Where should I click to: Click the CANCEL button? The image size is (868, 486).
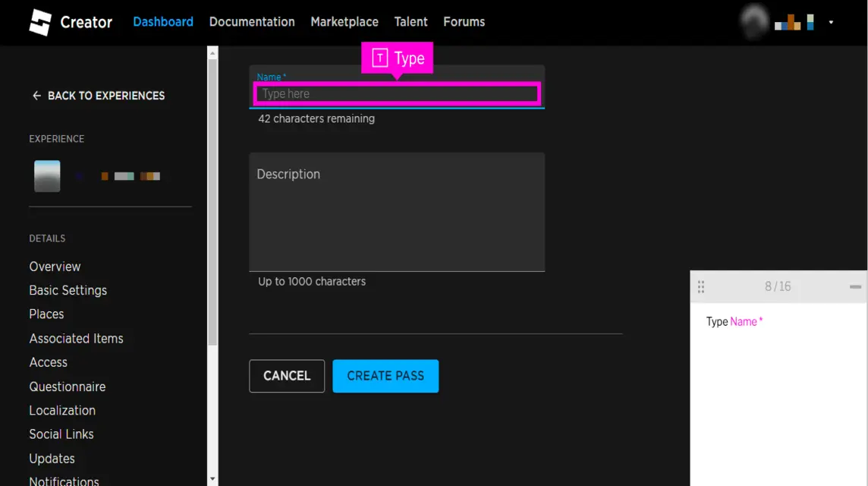[x=287, y=376]
